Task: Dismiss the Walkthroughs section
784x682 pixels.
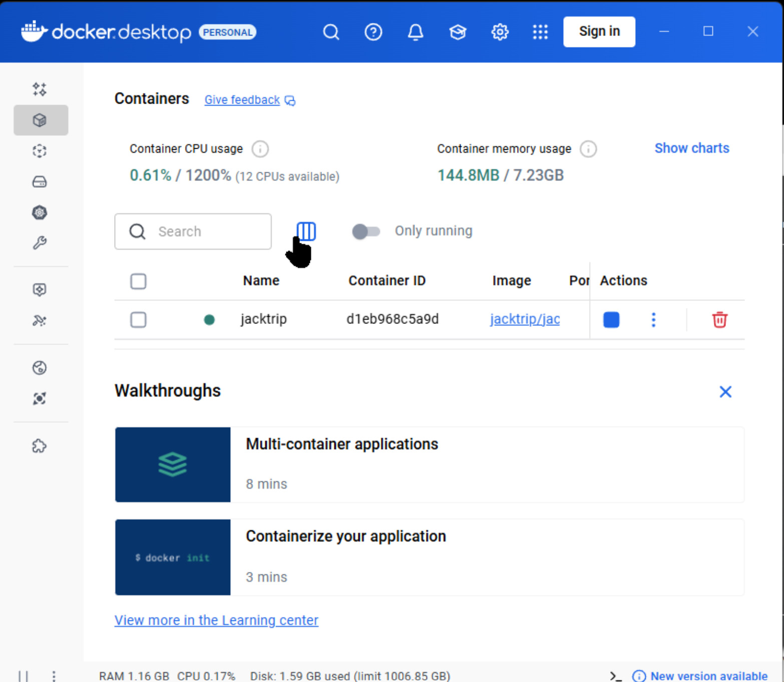Action: click(725, 392)
